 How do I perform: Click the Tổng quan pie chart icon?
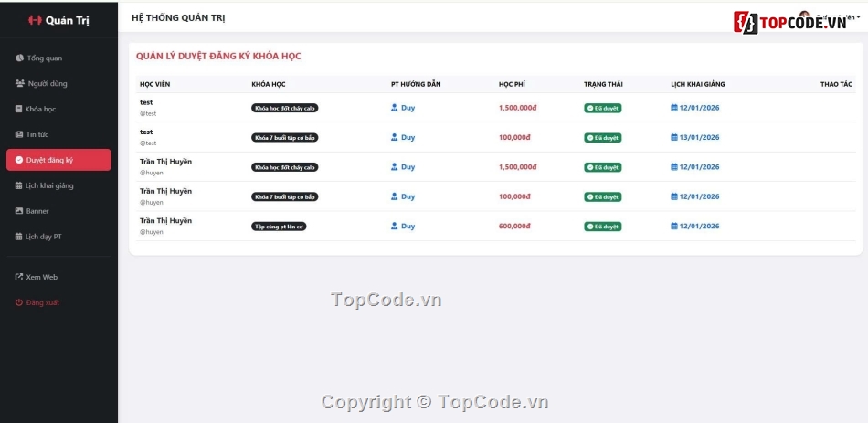pyautogui.click(x=19, y=58)
